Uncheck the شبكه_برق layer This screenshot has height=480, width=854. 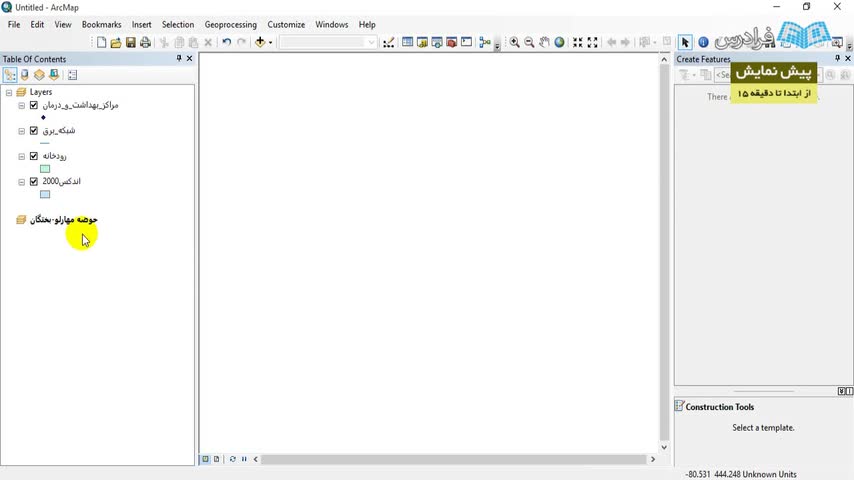34,131
